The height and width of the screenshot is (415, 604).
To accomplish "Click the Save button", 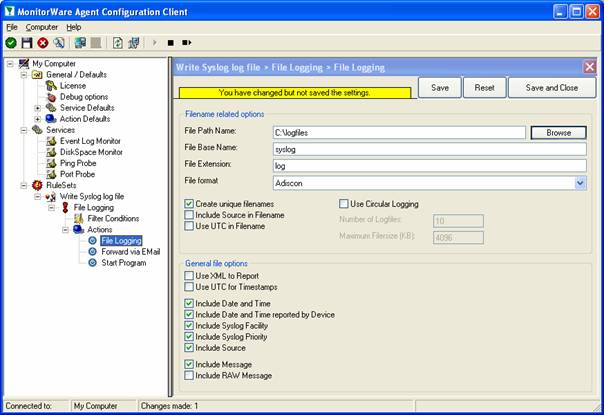I will click(440, 87).
